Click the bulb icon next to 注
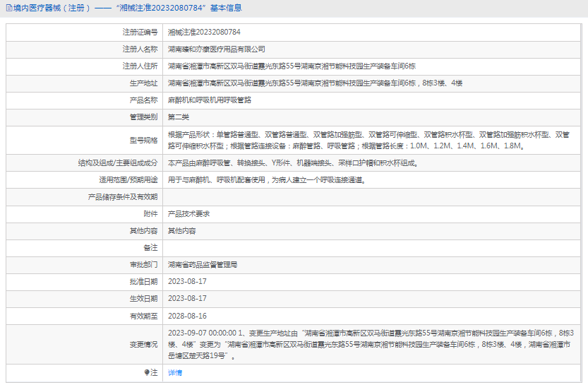 [147, 372]
